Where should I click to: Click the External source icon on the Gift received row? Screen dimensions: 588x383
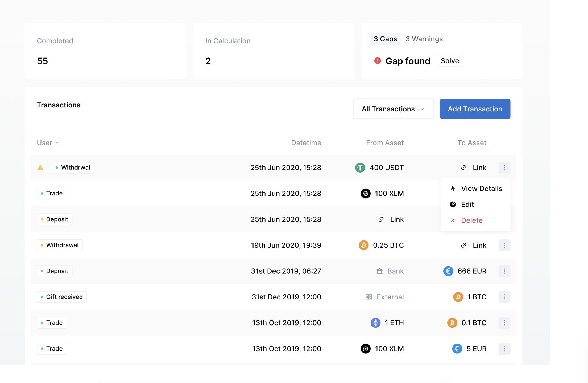pos(369,297)
